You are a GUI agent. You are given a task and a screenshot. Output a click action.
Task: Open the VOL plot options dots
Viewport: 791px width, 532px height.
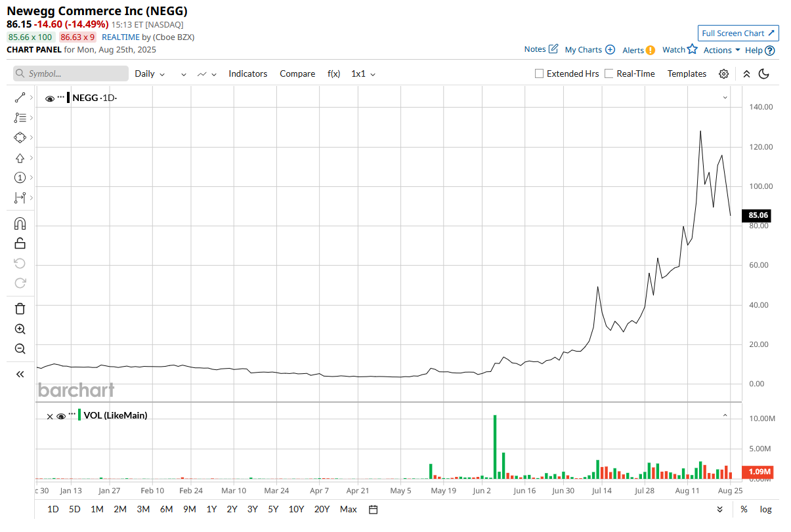click(72, 414)
